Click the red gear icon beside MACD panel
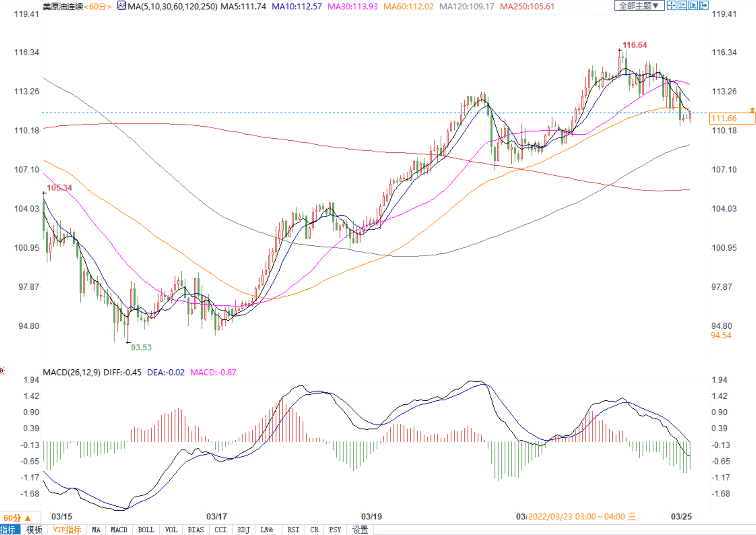The width and height of the screenshot is (756, 535). pyautogui.click(x=2, y=371)
